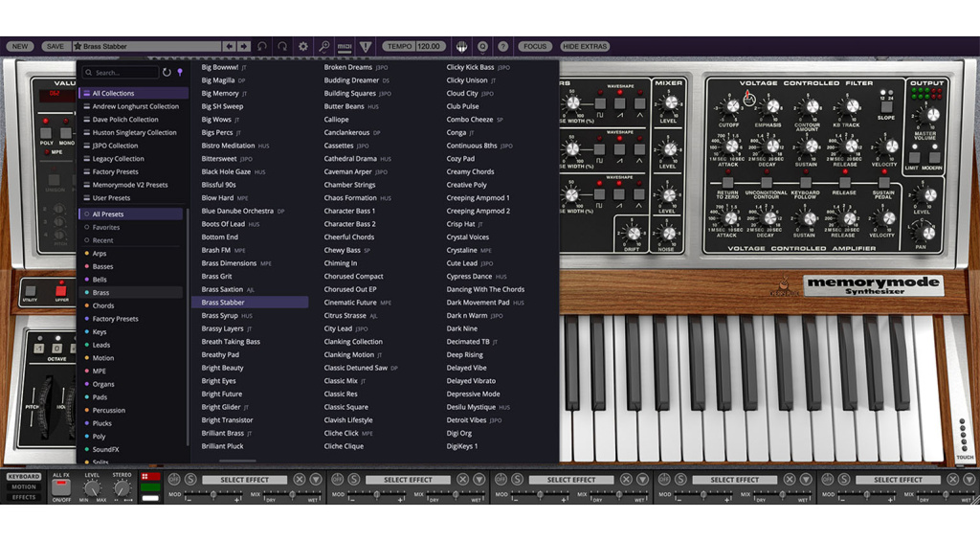The width and height of the screenshot is (980, 541).
Task: Click the green swatch in effects bar
Action: (x=150, y=487)
